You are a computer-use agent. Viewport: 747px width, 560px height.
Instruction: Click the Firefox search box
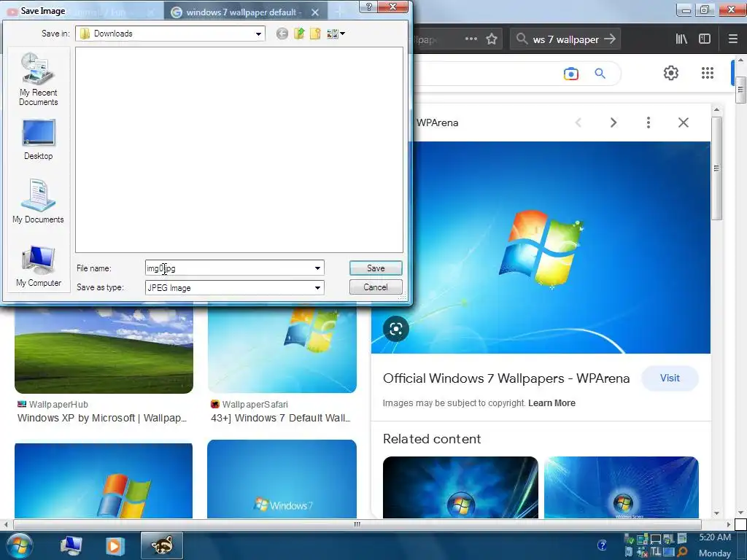565,39
